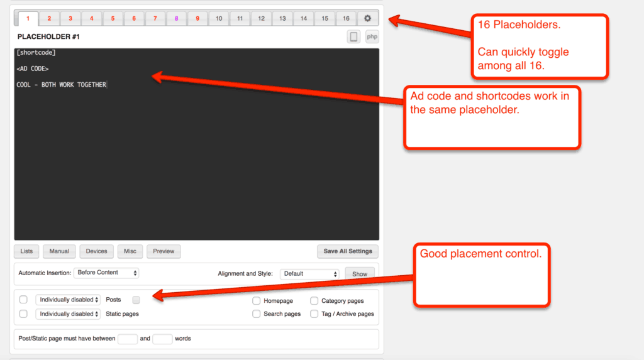Image resolution: width=644 pixels, height=360 pixels.
Task: Switch to placeholder tab 12
Action: point(261,18)
